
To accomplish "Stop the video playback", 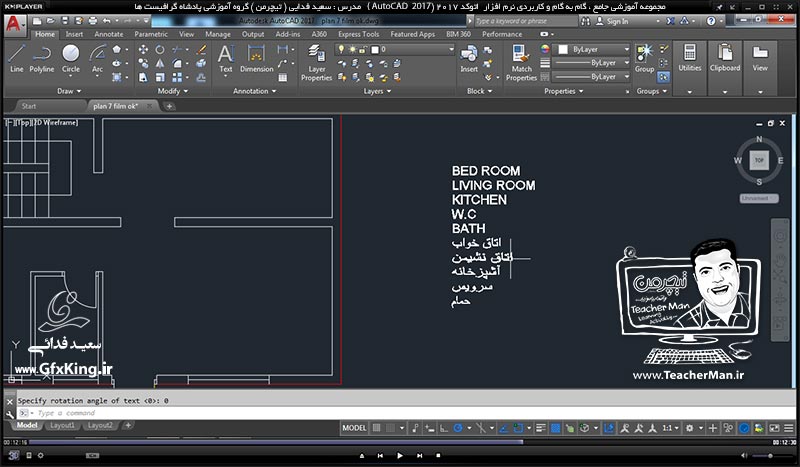I will [x=438, y=455].
